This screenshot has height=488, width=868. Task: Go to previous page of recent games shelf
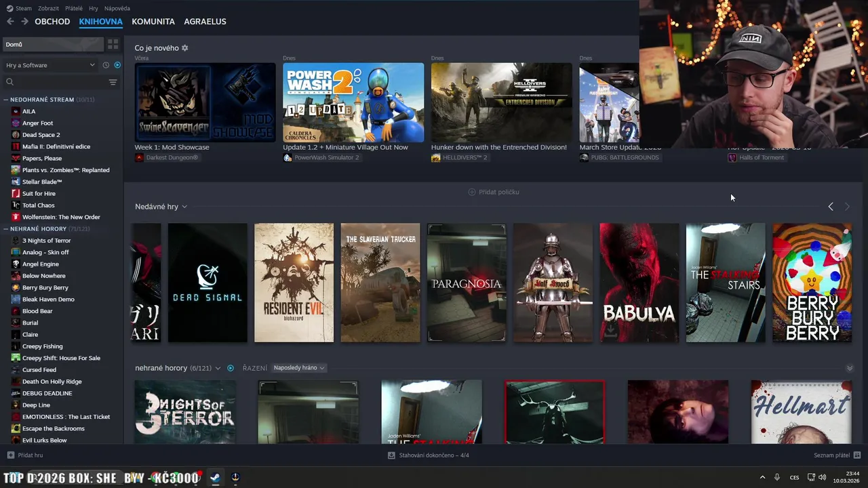point(831,207)
